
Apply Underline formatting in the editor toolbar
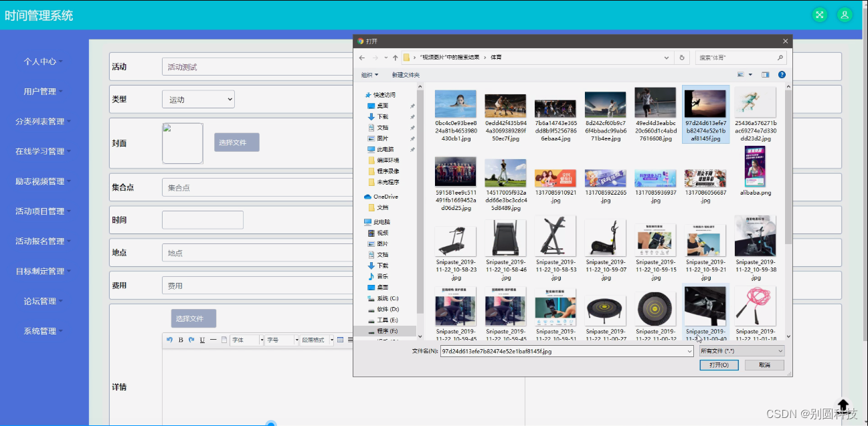pyautogui.click(x=202, y=339)
